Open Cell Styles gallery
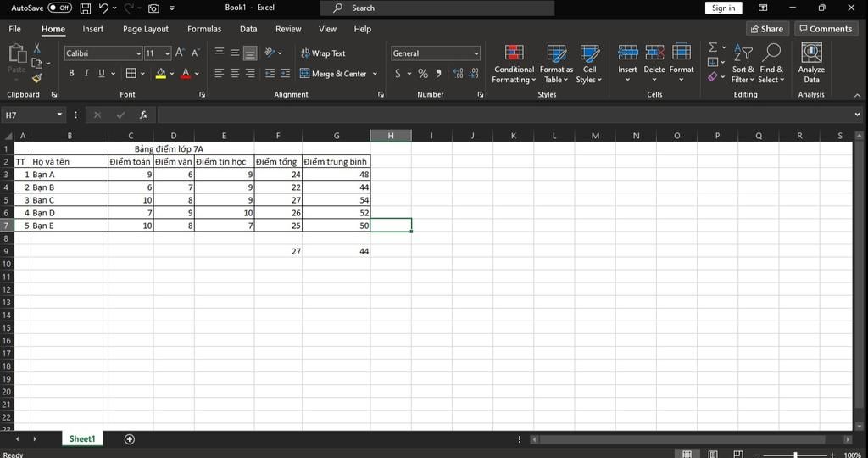Viewport: 868px width, 458px height. (589, 64)
